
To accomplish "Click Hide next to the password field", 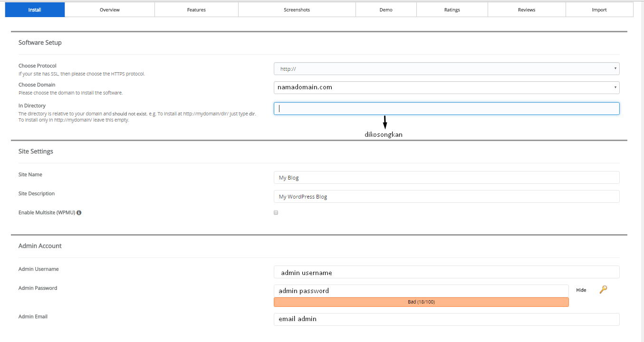I will pos(581,290).
